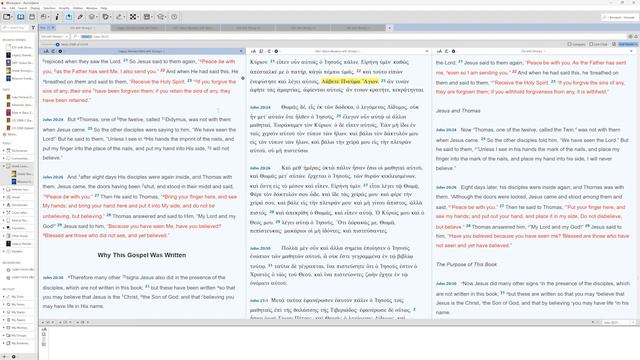
Task: Click the four-squares Amplify toolbar icon
Action: [133, 17]
